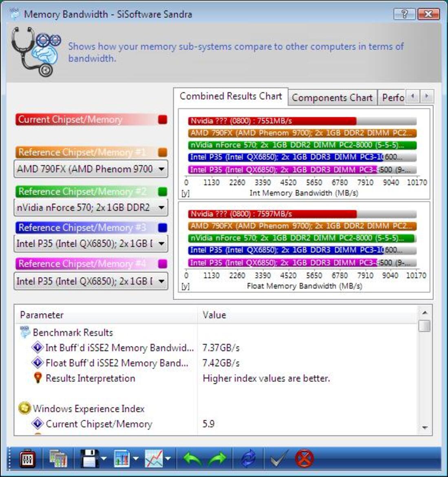Click the Benchmark Results brain icon

pyautogui.click(x=24, y=332)
